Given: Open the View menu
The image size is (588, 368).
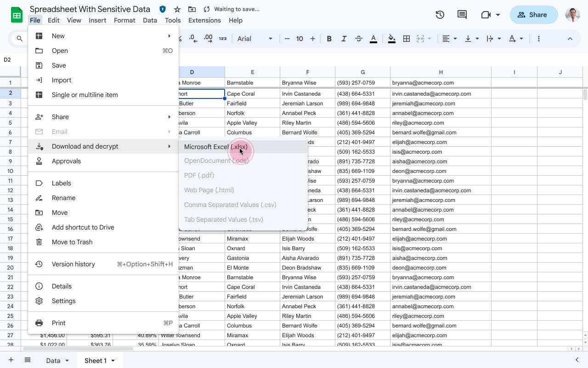Looking at the screenshot, I should pyautogui.click(x=74, y=20).
